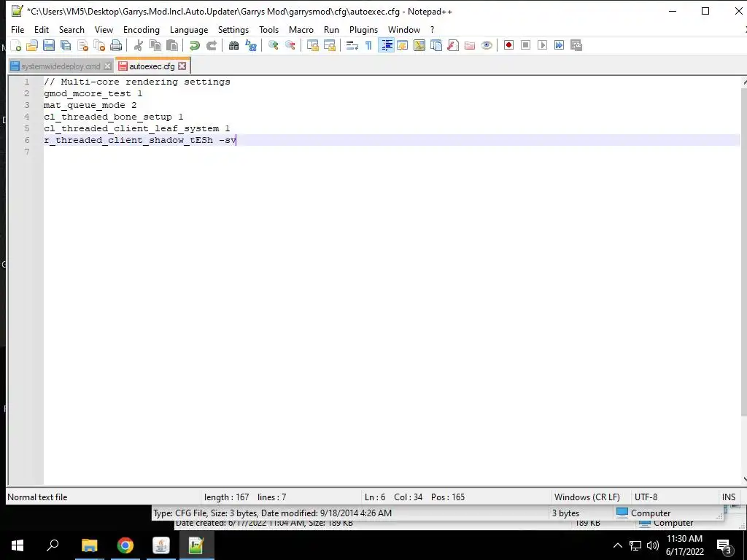Open the Macro menu

[x=301, y=29]
